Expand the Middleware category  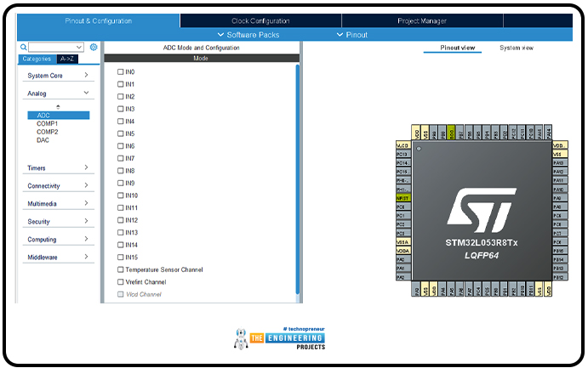tap(58, 258)
